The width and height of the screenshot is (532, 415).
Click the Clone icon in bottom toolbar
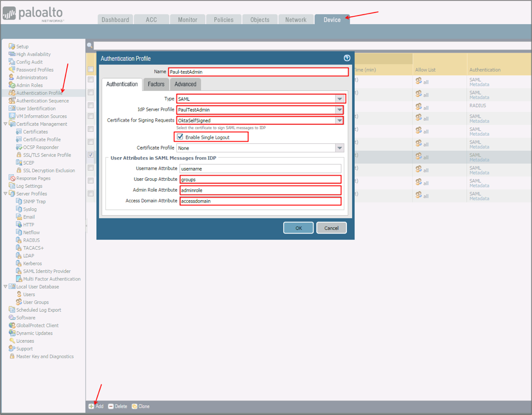pyautogui.click(x=134, y=406)
